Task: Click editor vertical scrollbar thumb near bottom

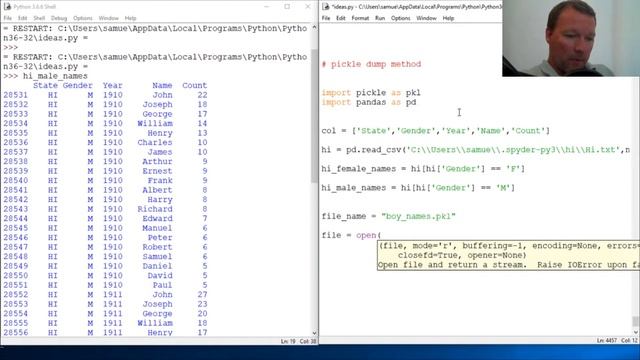Action: [636, 321]
